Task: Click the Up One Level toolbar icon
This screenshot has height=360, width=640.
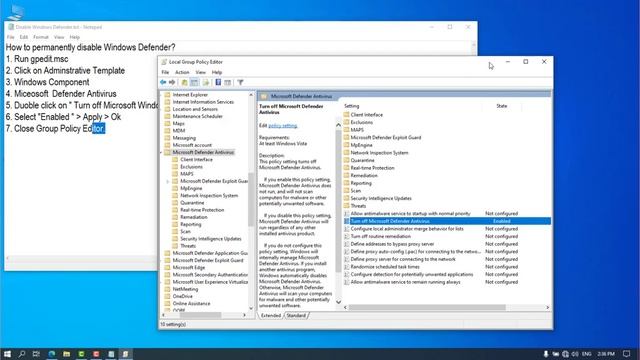Action: 184,82
